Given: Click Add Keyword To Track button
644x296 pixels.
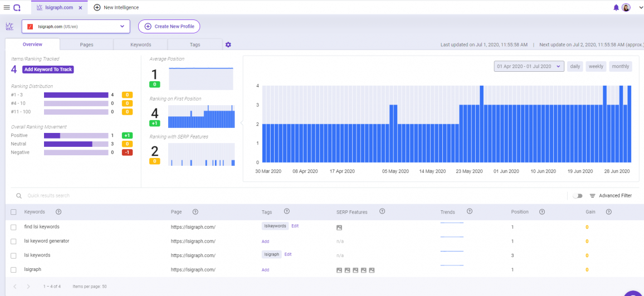Looking at the screenshot, I should (48, 70).
